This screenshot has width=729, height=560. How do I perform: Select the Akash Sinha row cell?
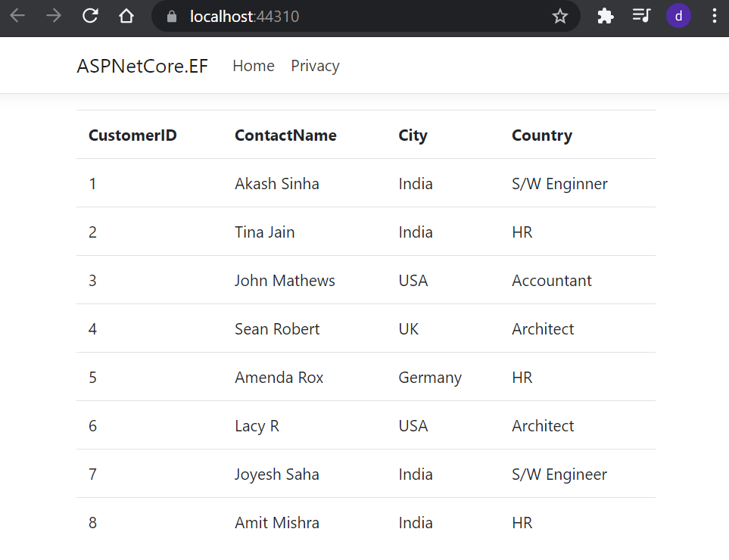[276, 184]
